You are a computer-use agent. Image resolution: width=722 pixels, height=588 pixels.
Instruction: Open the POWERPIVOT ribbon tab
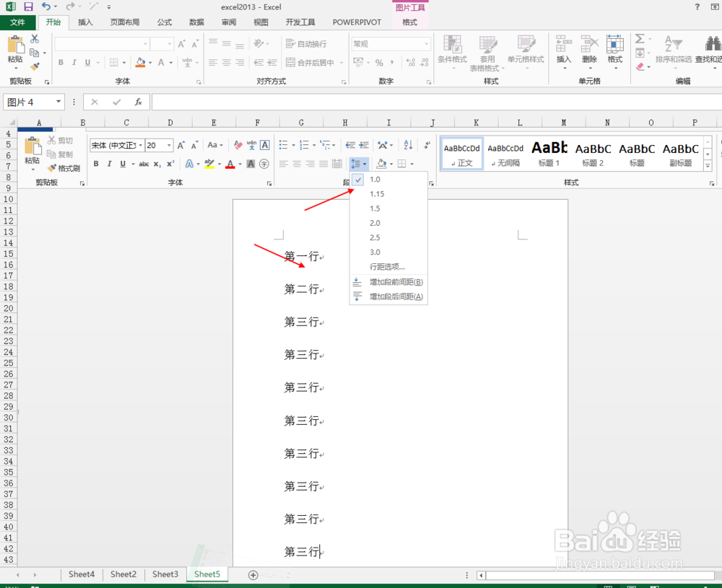(x=357, y=22)
